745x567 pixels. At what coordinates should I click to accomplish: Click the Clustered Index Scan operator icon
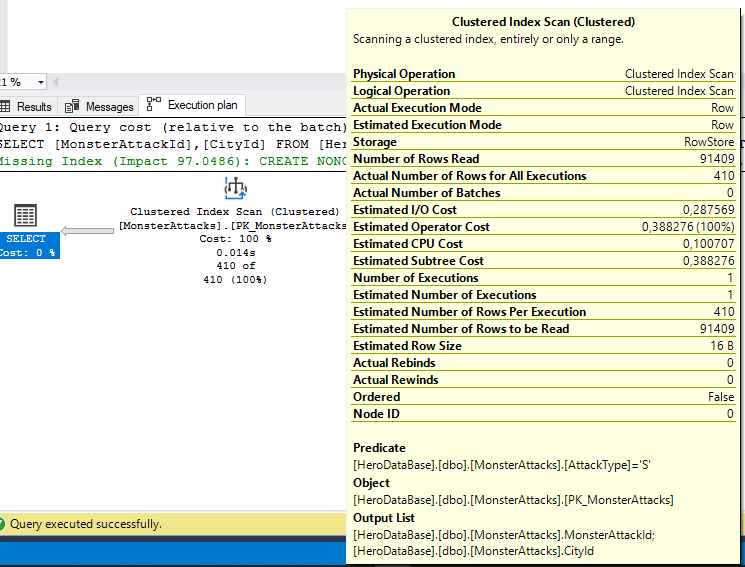click(x=236, y=188)
